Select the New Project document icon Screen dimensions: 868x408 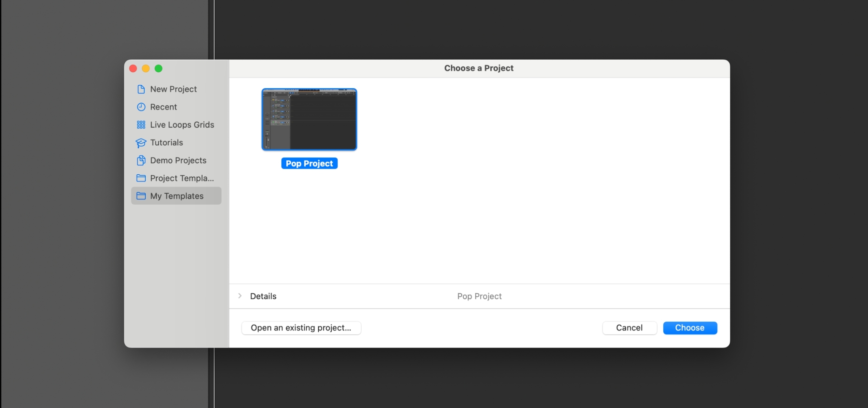[141, 89]
